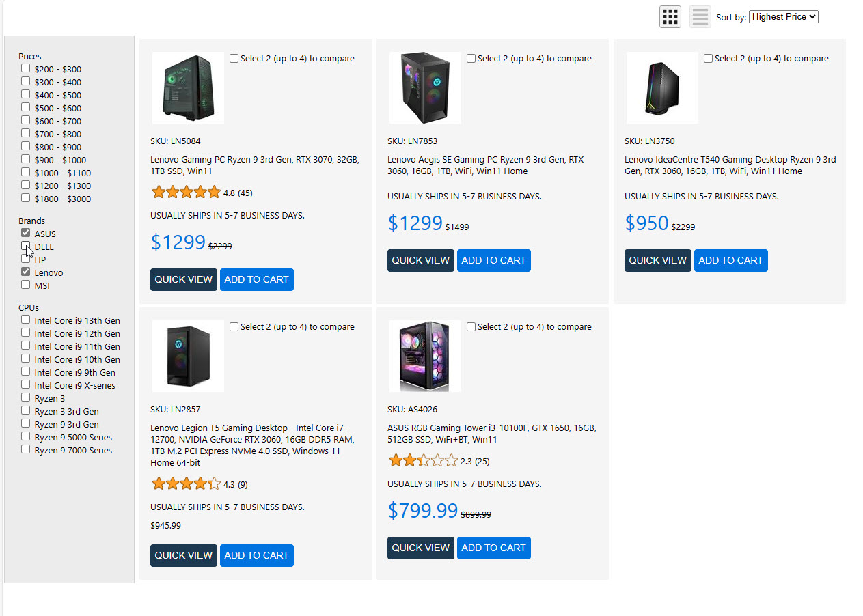Open the Lenovo Aegis SE product image

(x=425, y=87)
